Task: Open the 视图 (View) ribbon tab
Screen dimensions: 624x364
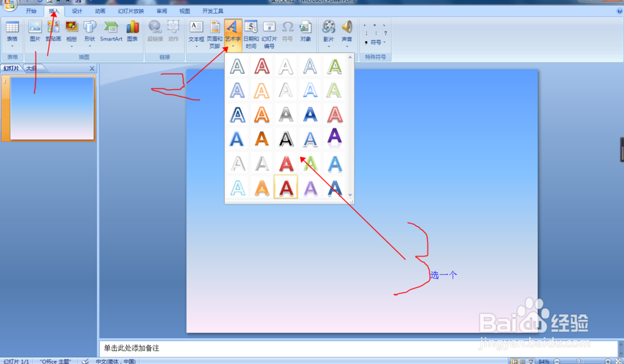Action: pos(185,11)
